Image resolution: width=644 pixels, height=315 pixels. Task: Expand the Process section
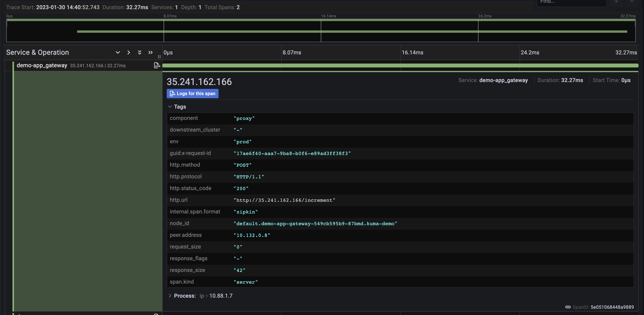coord(170,296)
